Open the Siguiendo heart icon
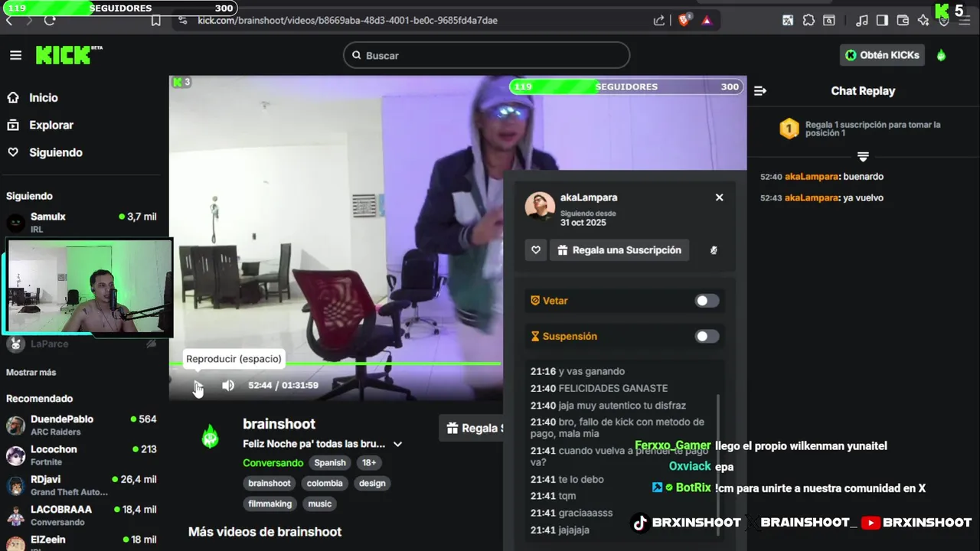The width and height of the screenshot is (980, 551). pyautogui.click(x=13, y=152)
